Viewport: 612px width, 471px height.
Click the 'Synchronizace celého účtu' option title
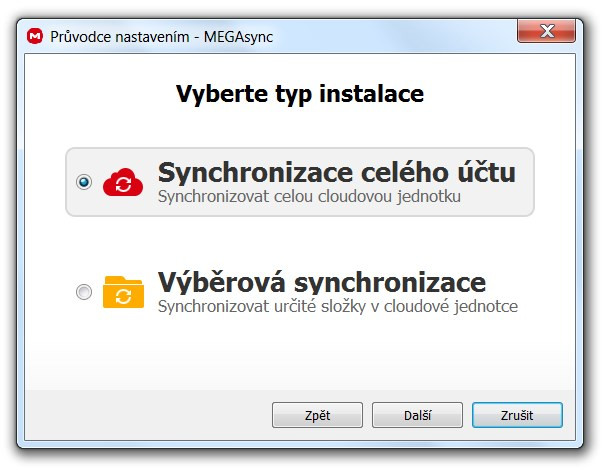(x=336, y=172)
